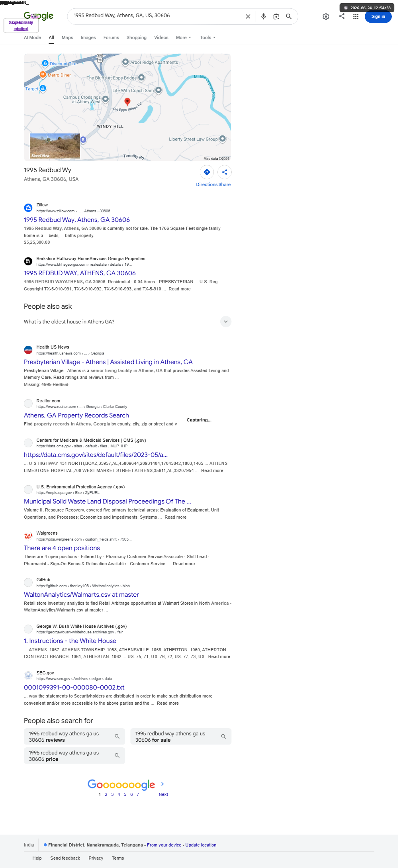Switch to the Maps tab
The width and height of the screenshot is (403, 868).
click(67, 37)
